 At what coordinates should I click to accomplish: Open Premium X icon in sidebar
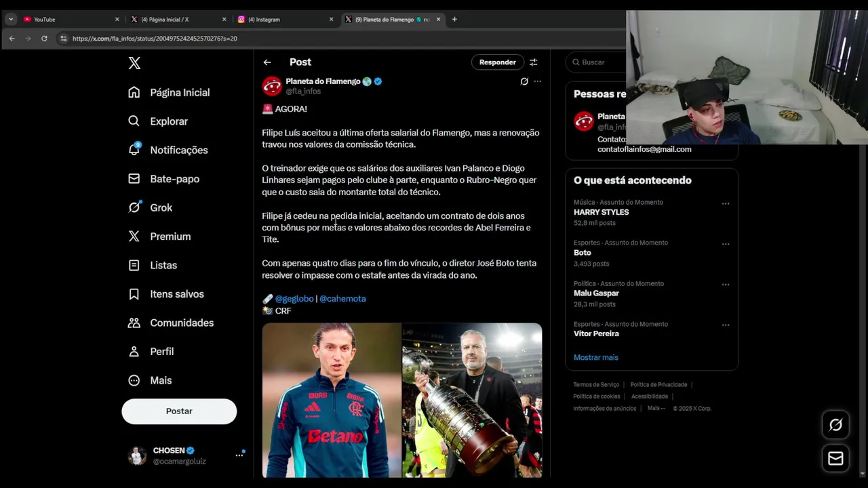tap(134, 237)
